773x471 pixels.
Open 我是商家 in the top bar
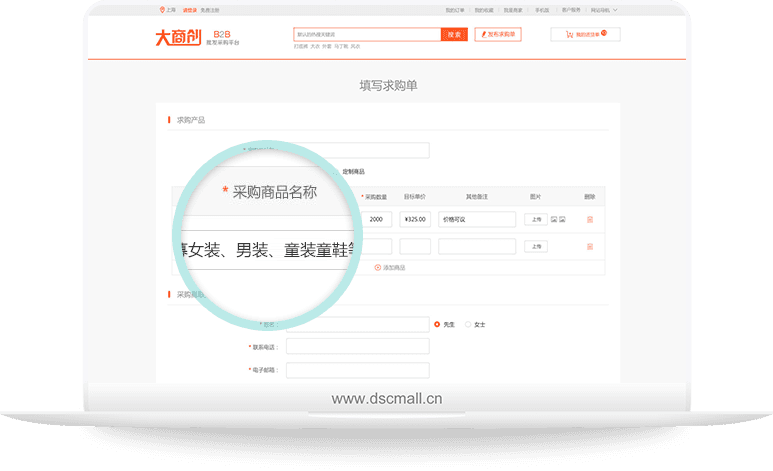point(513,10)
